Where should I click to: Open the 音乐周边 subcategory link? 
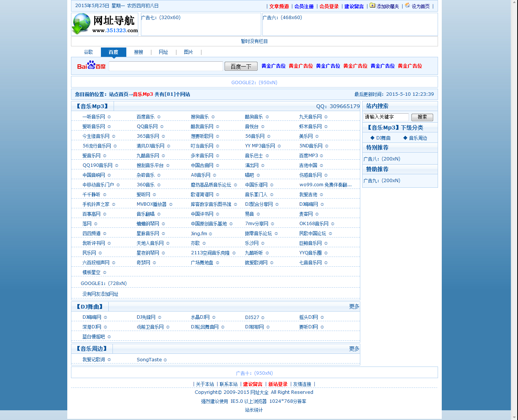click(417, 138)
